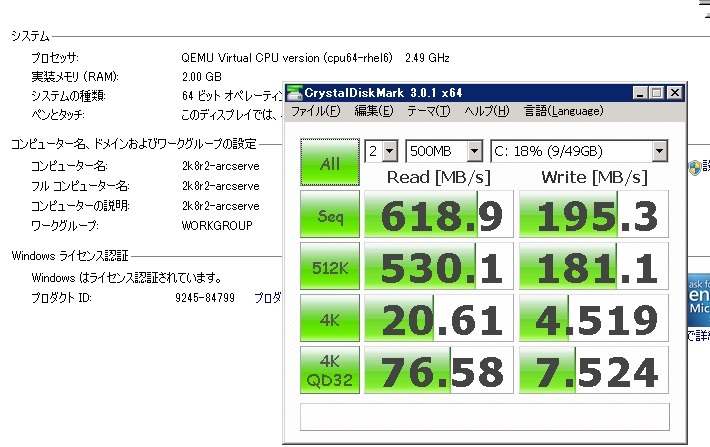Click the product ID 9245-84799 text
The image size is (710, 447).
205,298
